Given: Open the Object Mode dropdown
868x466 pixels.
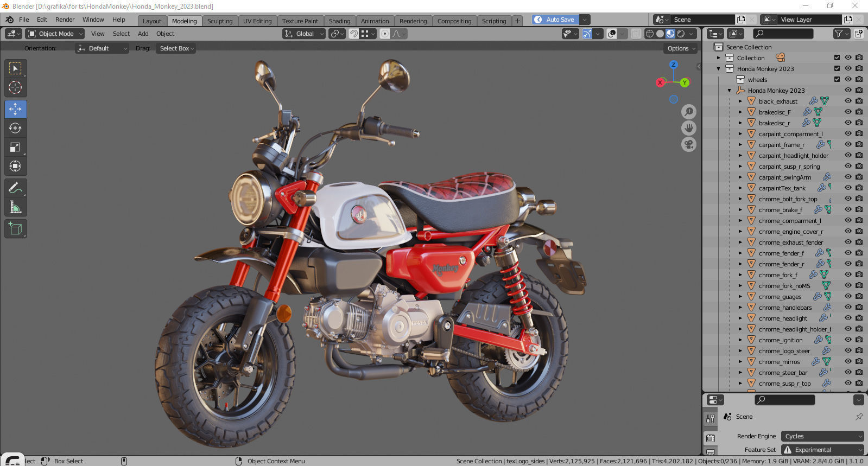Looking at the screenshot, I should [55, 34].
